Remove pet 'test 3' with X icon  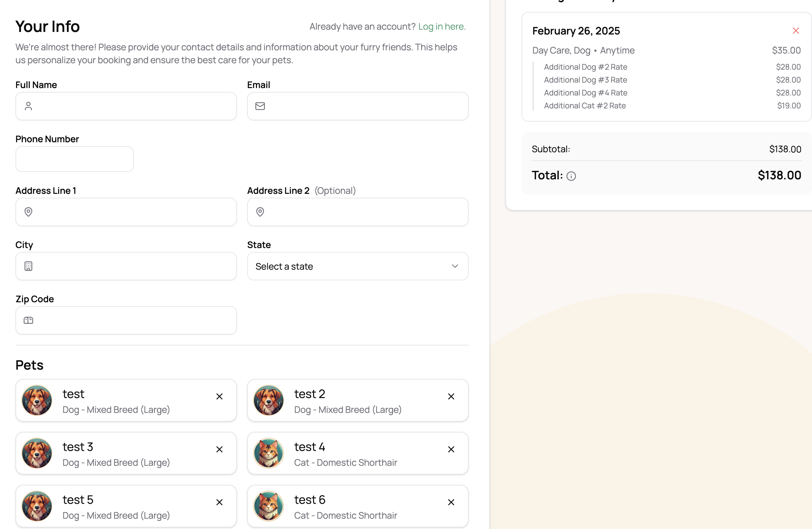(219, 449)
